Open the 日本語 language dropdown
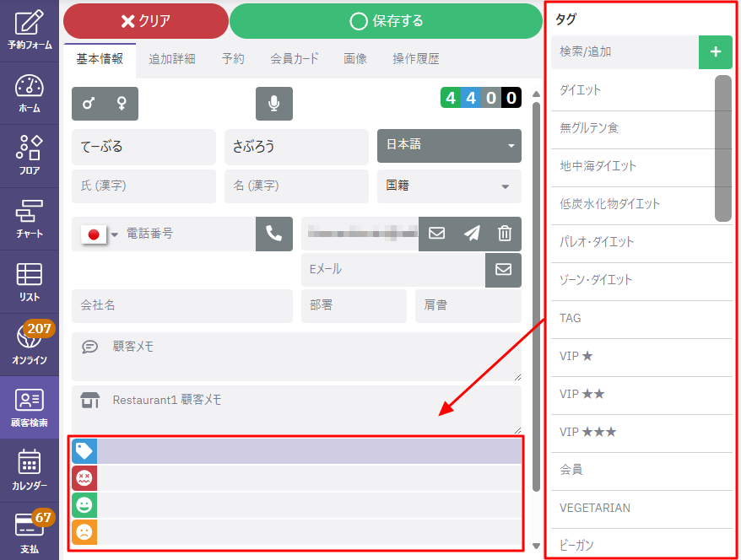Image resolution: width=741 pixels, height=560 pixels. tap(449, 146)
